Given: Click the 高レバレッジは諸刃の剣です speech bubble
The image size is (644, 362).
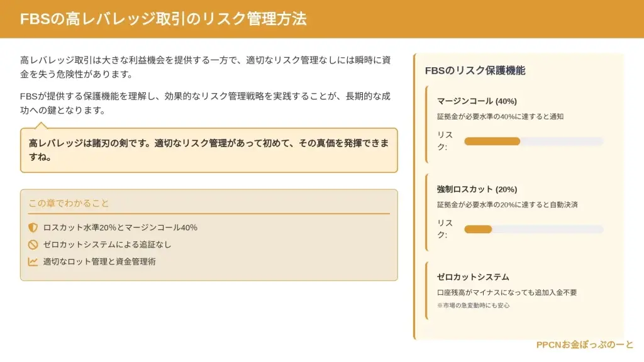Looking at the screenshot, I should point(209,150).
